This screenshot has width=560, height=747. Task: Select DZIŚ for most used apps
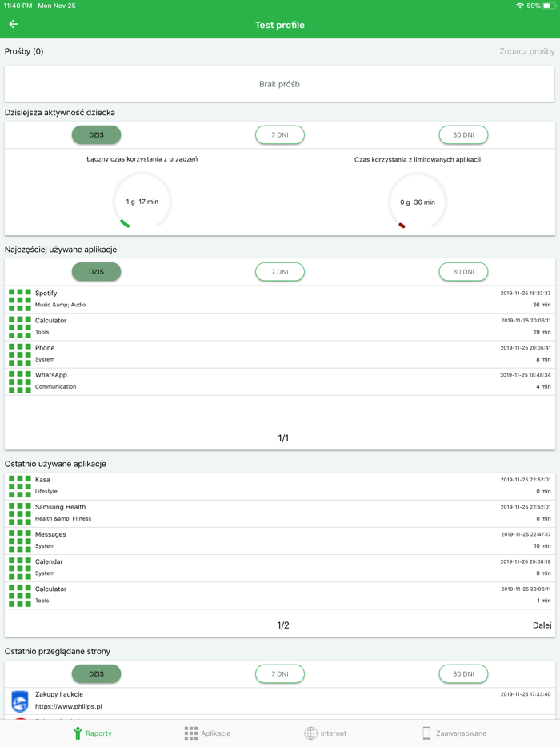(96, 272)
